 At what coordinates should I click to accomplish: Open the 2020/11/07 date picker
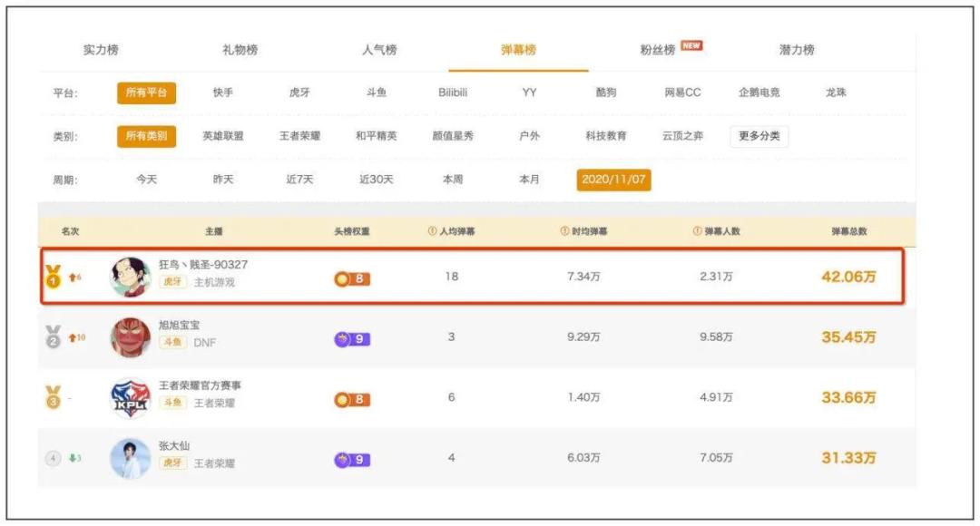613,180
